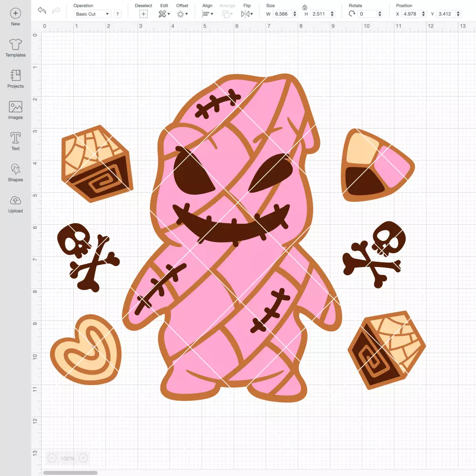476x476 pixels.
Task: Expand the Flip options
Action: 247,14
